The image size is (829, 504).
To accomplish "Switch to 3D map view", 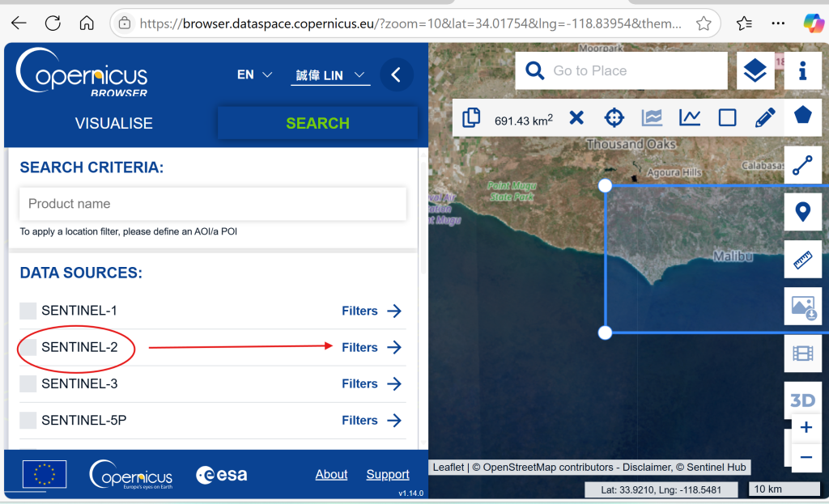I will coord(802,400).
